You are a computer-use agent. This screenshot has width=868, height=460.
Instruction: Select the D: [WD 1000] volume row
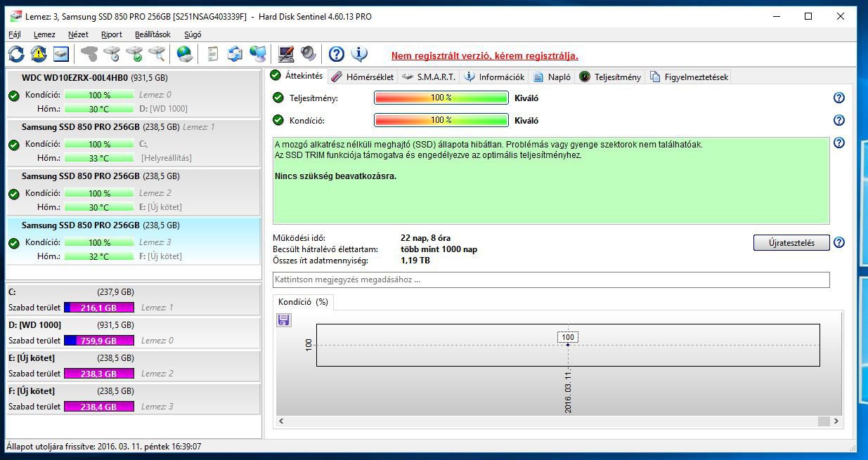tap(134, 332)
